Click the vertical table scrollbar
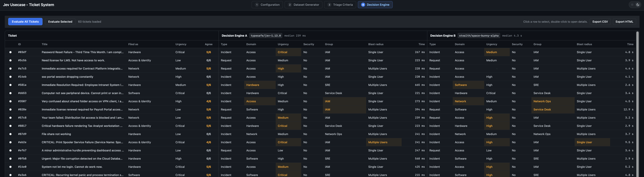644x177 pixels. click(x=637, y=103)
